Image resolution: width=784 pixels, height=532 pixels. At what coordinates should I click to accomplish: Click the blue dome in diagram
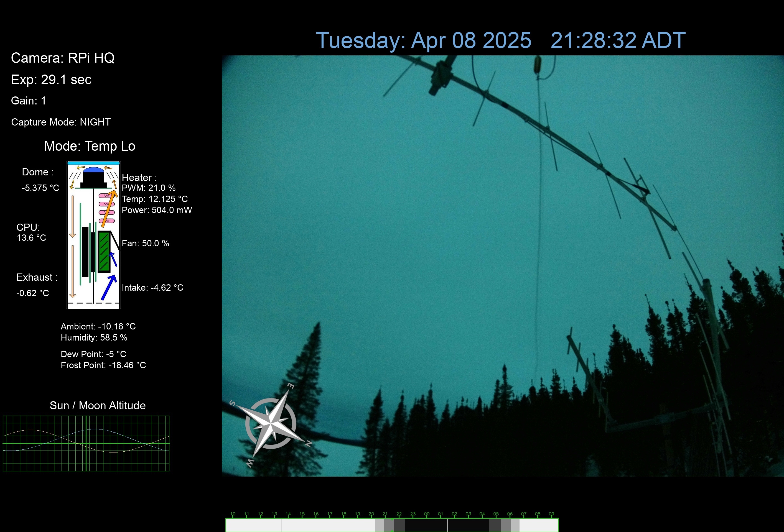[93, 170]
